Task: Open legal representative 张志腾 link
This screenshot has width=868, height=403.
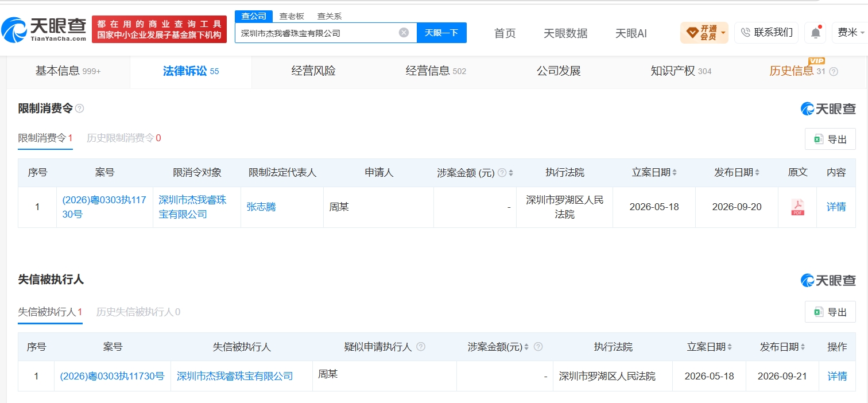Action: 261,207
